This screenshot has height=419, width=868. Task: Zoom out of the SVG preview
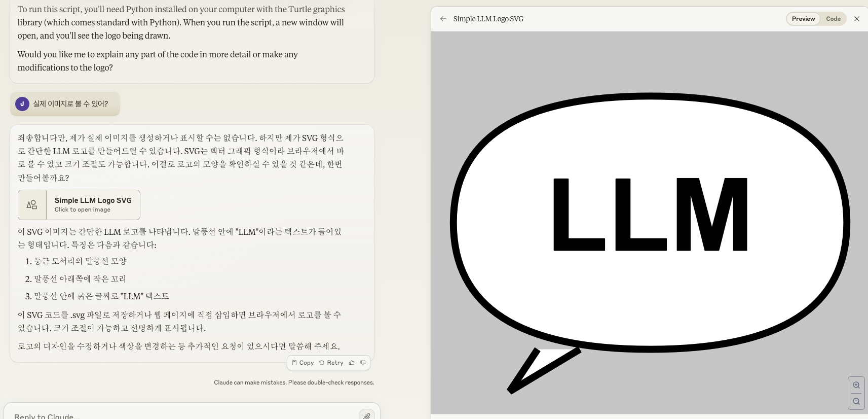click(x=856, y=401)
